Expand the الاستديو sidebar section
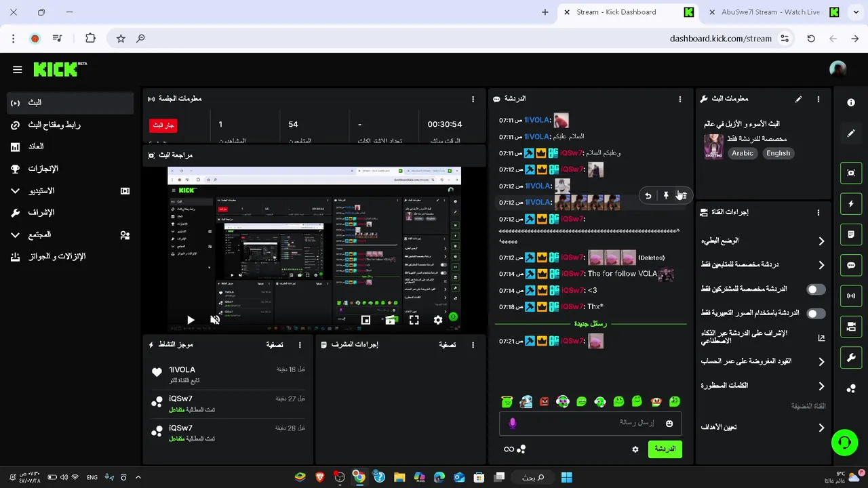This screenshot has height=488, width=868. pyautogui.click(x=71, y=191)
